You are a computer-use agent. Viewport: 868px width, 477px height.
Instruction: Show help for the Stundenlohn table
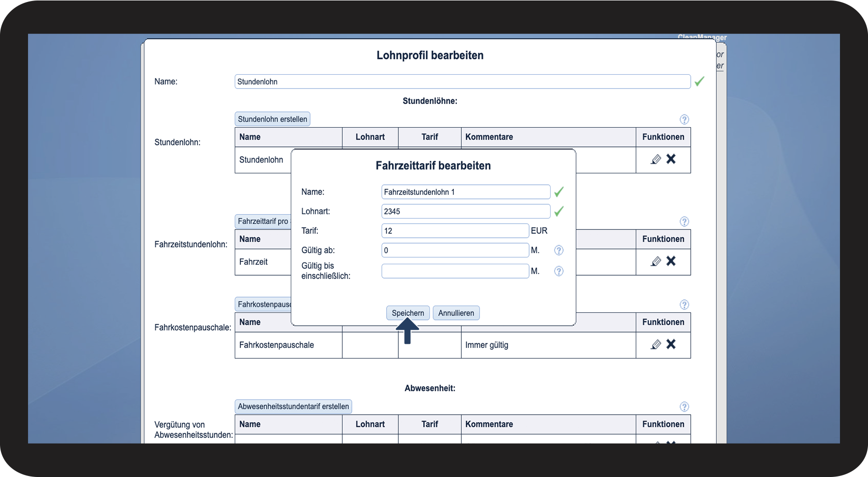click(x=684, y=119)
